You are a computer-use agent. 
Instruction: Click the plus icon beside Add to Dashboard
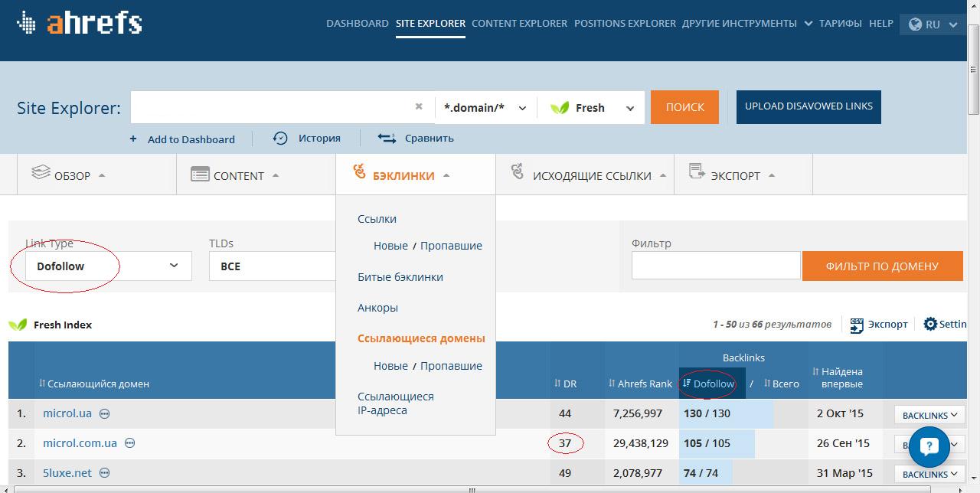pos(133,139)
